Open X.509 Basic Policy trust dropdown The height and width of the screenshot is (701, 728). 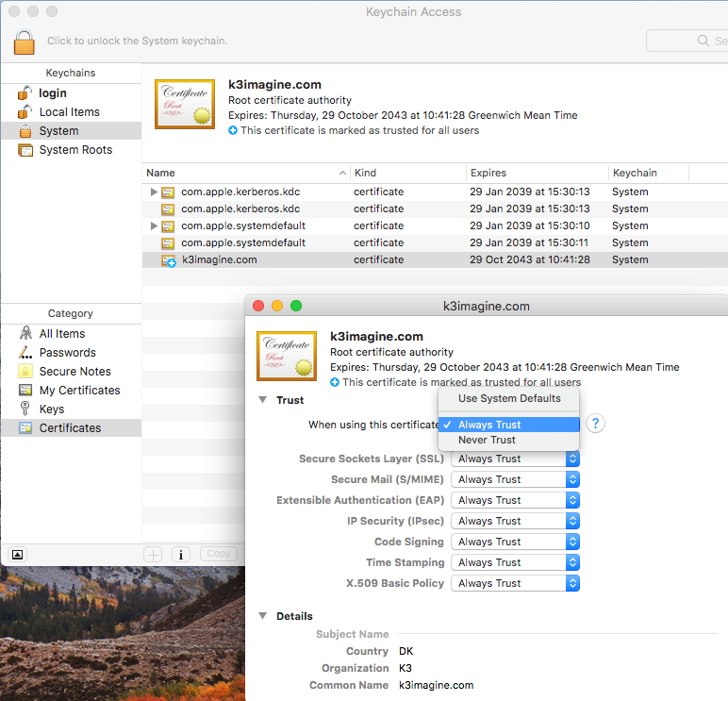[x=515, y=583]
